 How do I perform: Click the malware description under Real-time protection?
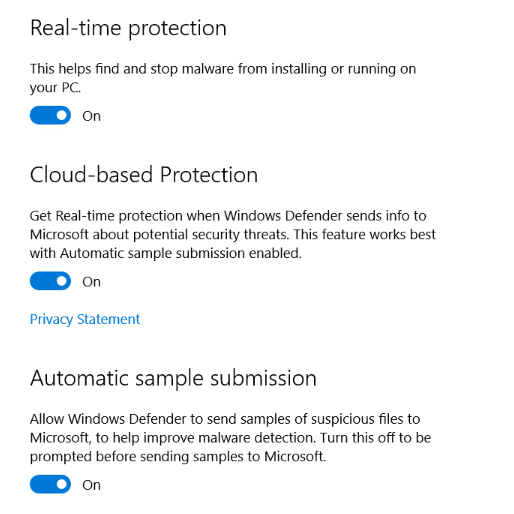[223, 78]
